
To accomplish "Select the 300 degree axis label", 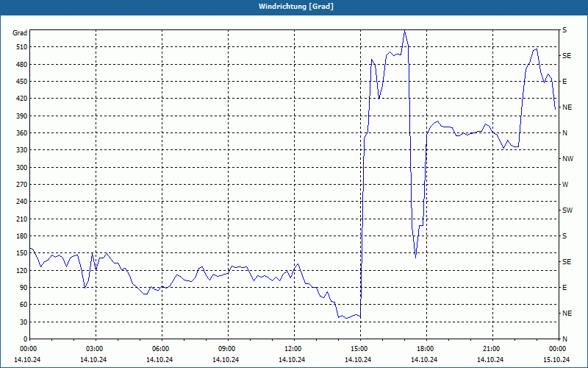I will tap(22, 168).
